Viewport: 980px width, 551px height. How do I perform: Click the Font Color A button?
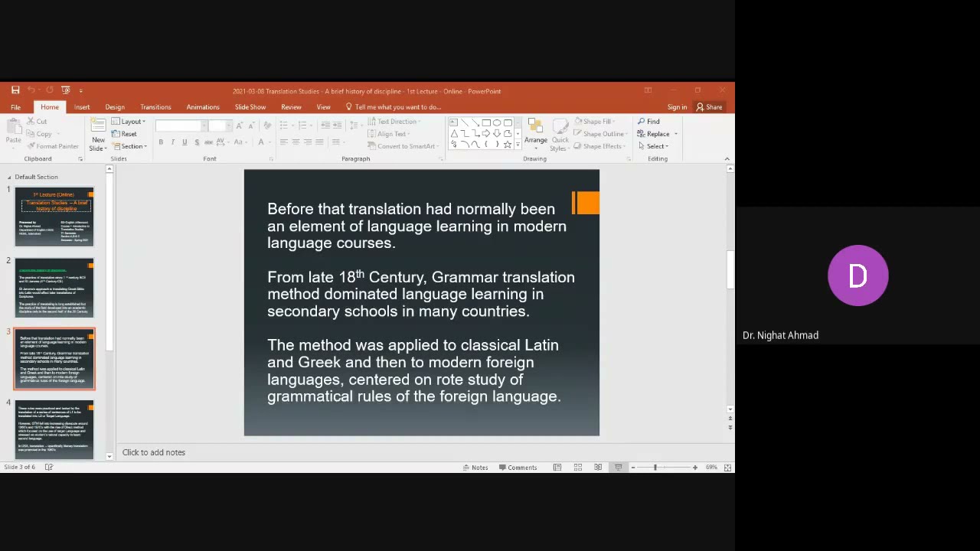coord(261,142)
